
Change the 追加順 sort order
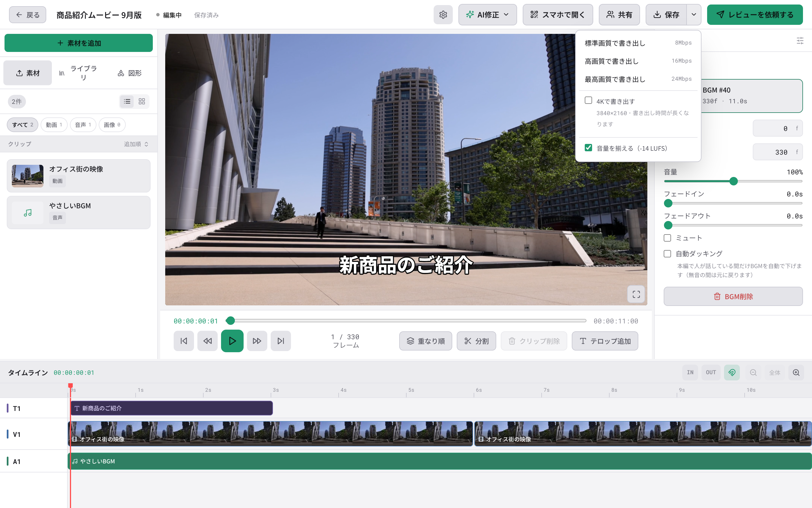tap(136, 144)
